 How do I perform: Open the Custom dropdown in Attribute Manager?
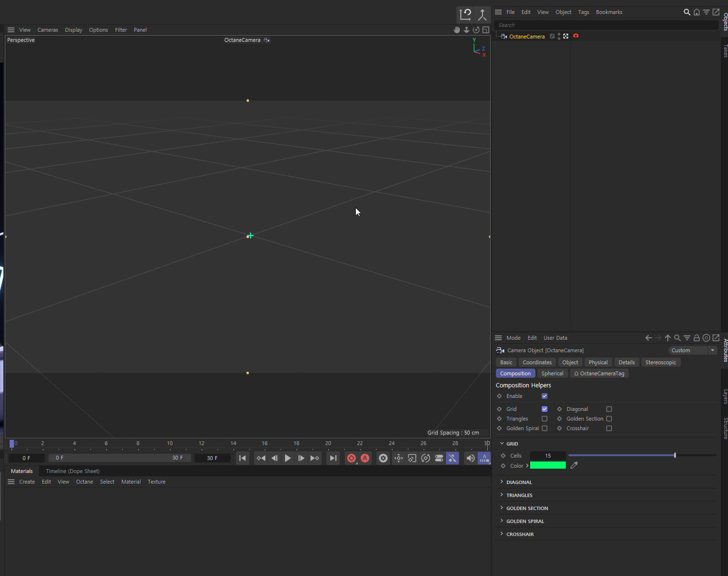click(x=692, y=350)
